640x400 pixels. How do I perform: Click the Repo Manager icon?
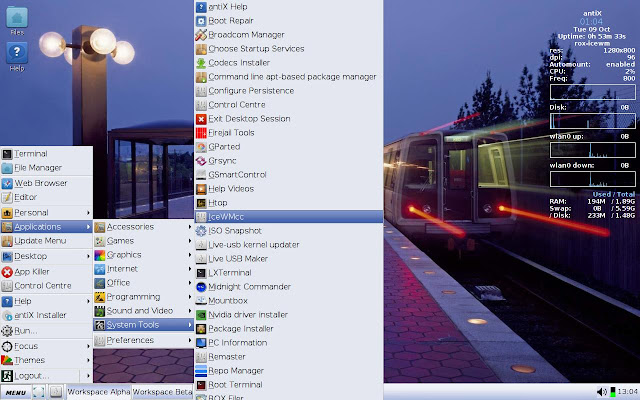click(201, 371)
